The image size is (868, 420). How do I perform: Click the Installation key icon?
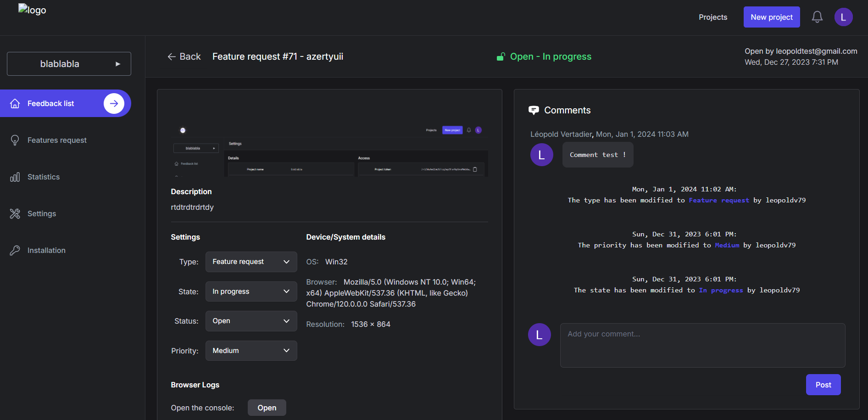tap(15, 250)
